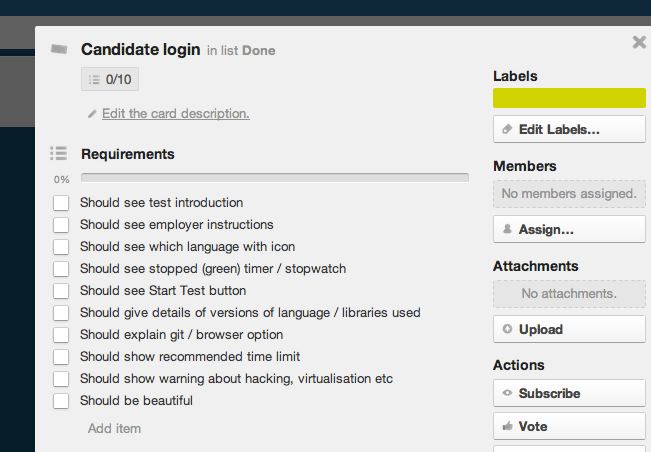Image resolution: width=651 pixels, height=452 pixels.
Task: Click the card icon beside Candidate login
Action: (59, 49)
